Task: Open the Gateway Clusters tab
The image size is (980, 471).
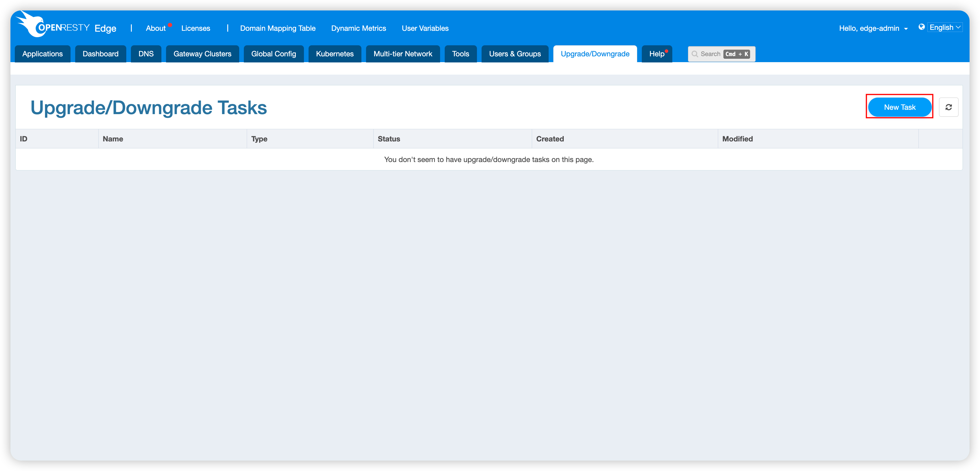Action: (202, 54)
